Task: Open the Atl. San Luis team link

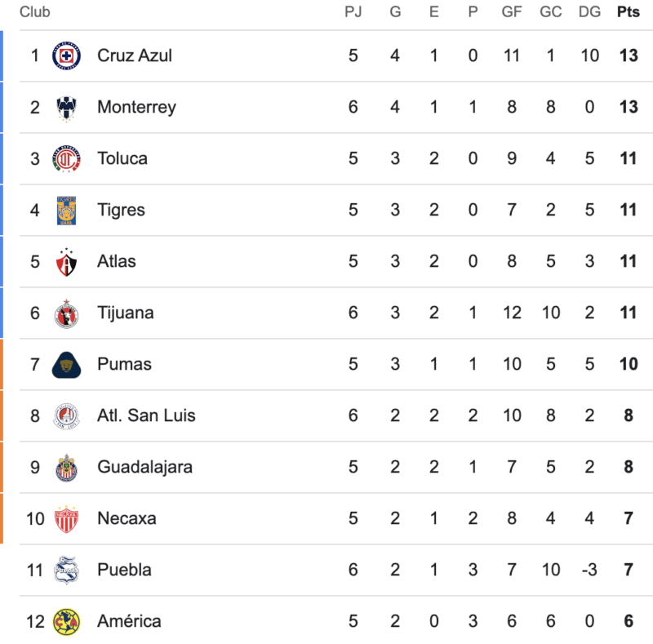Action: tap(146, 415)
